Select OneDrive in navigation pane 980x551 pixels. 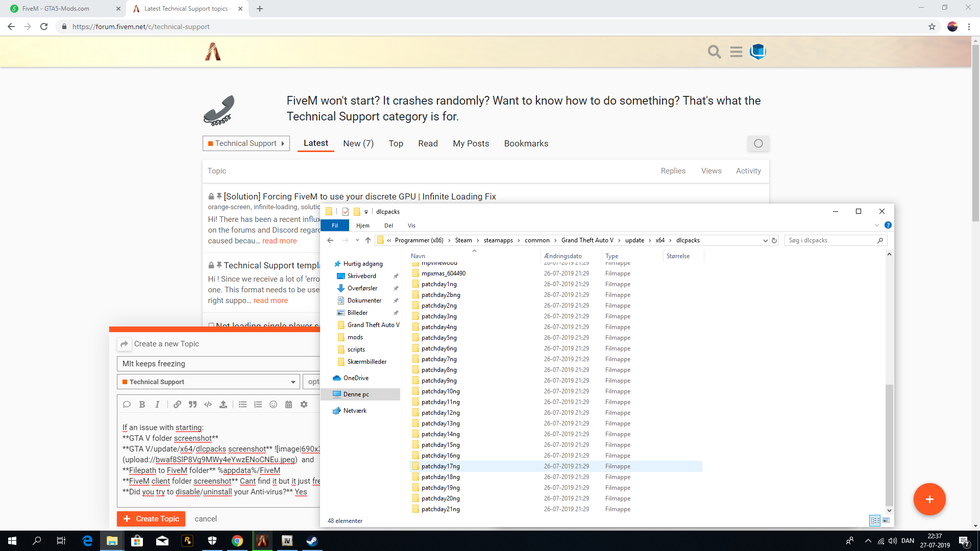click(356, 378)
